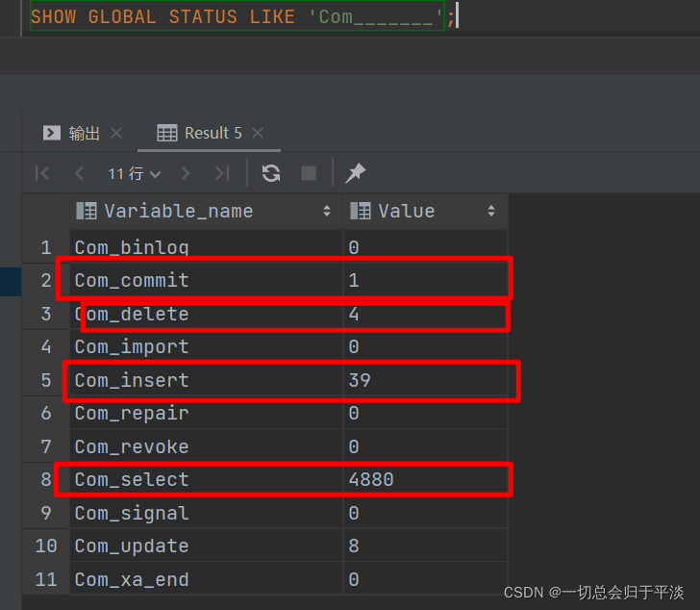Pin the Result 5 tab
This screenshot has height=610, width=700.
(355, 173)
